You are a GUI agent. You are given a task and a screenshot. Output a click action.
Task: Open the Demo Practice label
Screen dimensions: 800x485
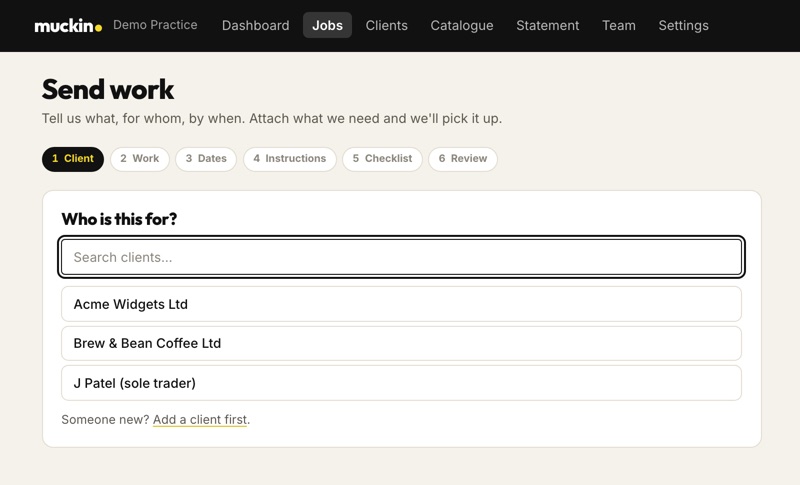[155, 25]
